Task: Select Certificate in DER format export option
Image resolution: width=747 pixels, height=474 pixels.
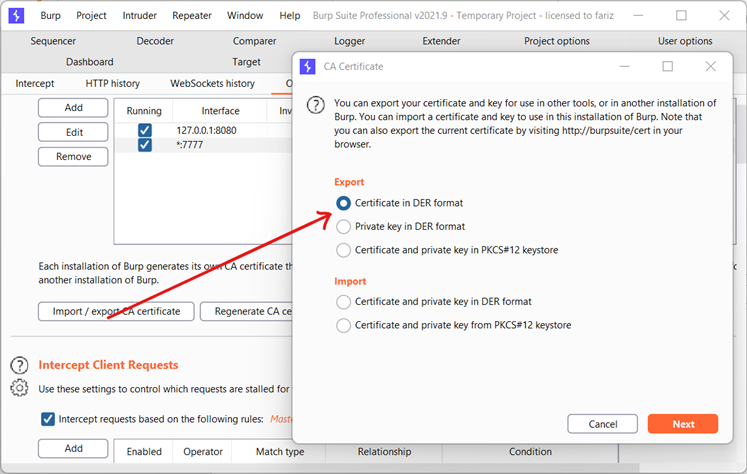Action: pos(343,203)
